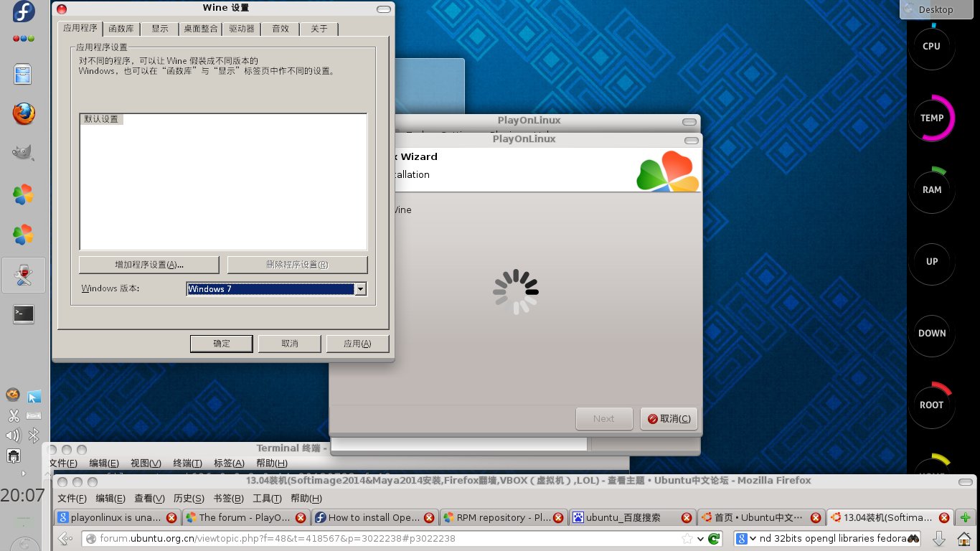Screen dimensions: 980x551
Task: Open Firefox 工具(T) menu
Action: coord(266,499)
